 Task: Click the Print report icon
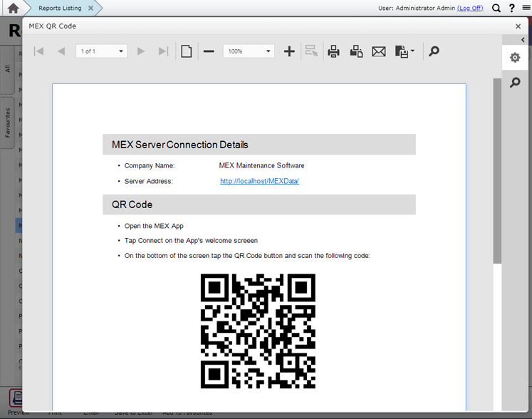coord(333,51)
